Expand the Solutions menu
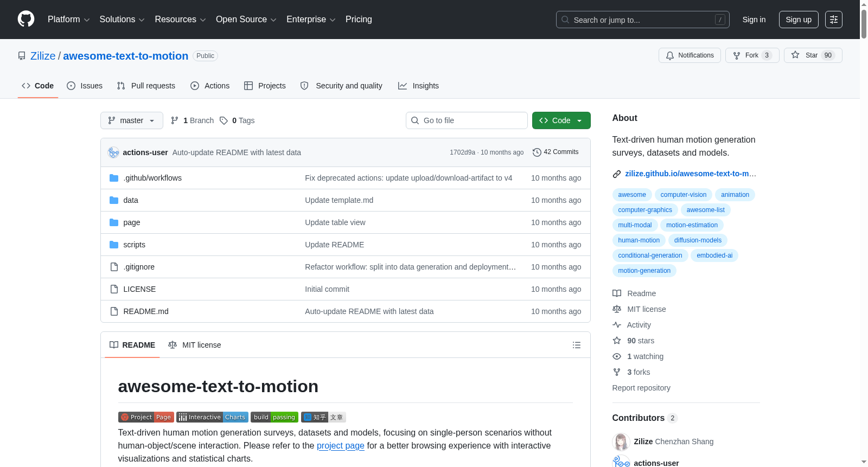 (x=122, y=20)
